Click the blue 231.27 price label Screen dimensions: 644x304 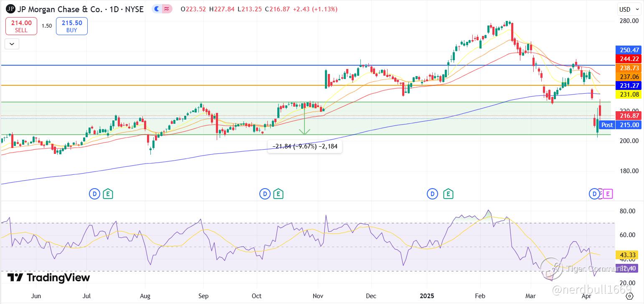(x=628, y=86)
